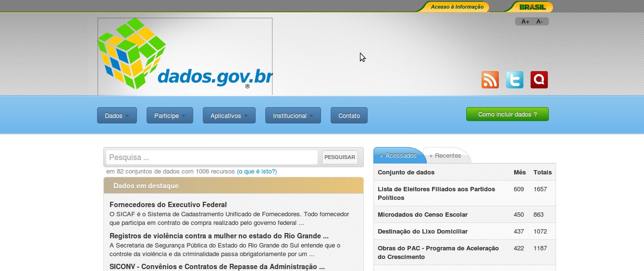Expand the Institucional dropdown menu
Screen dimensions: 644x271
pyautogui.click(x=293, y=115)
